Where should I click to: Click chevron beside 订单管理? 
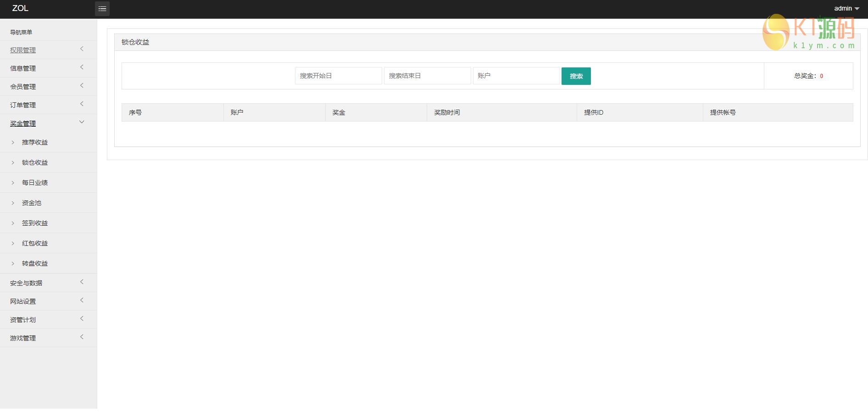click(x=82, y=104)
